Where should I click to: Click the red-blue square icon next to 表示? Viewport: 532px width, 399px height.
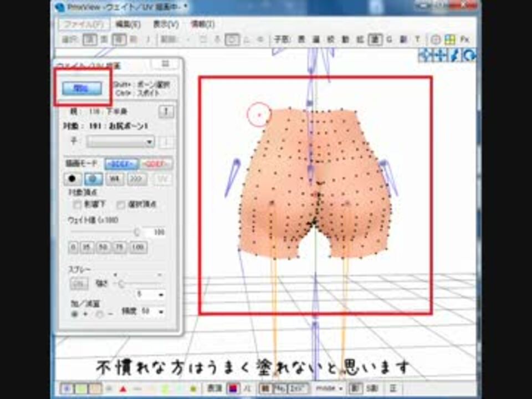(x=233, y=388)
